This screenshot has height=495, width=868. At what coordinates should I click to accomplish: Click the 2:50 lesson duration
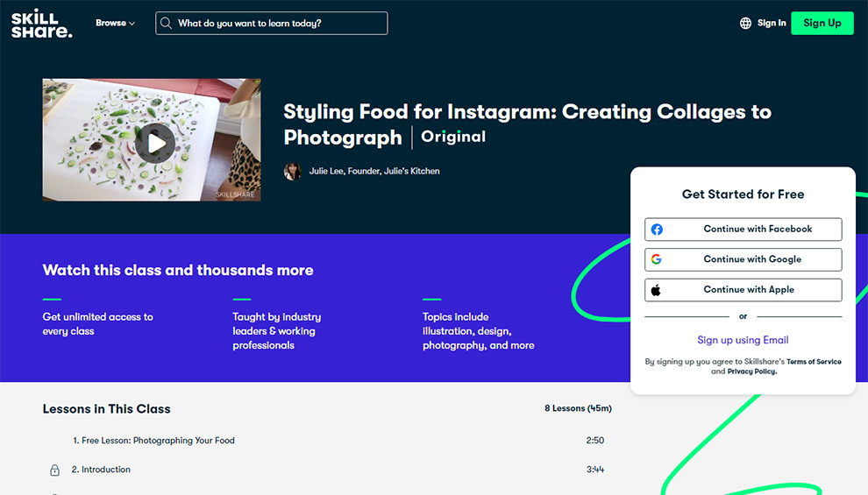[x=595, y=441]
